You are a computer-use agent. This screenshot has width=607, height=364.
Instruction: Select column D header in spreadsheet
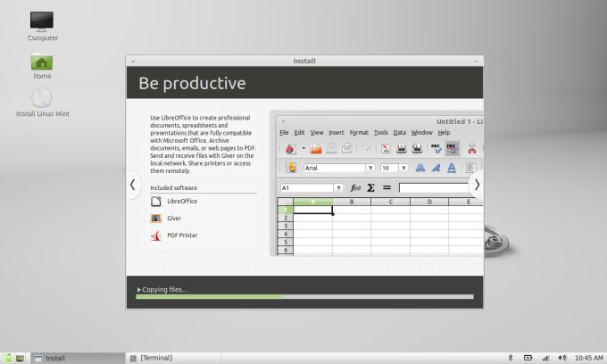[x=429, y=202]
